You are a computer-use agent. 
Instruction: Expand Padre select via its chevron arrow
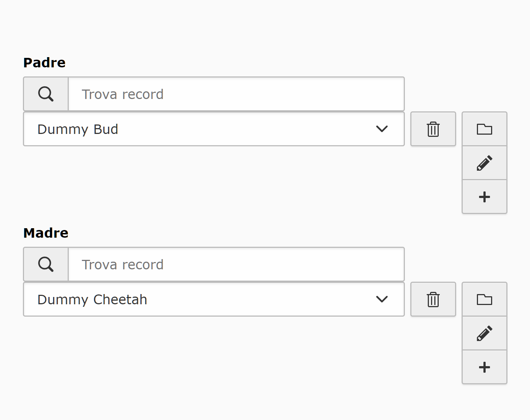click(382, 129)
